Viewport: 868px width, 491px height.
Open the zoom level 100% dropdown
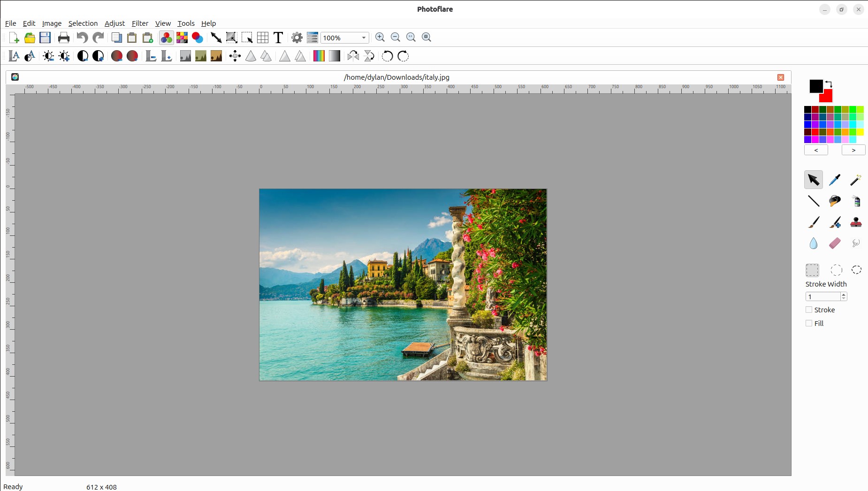click(345, 38)
